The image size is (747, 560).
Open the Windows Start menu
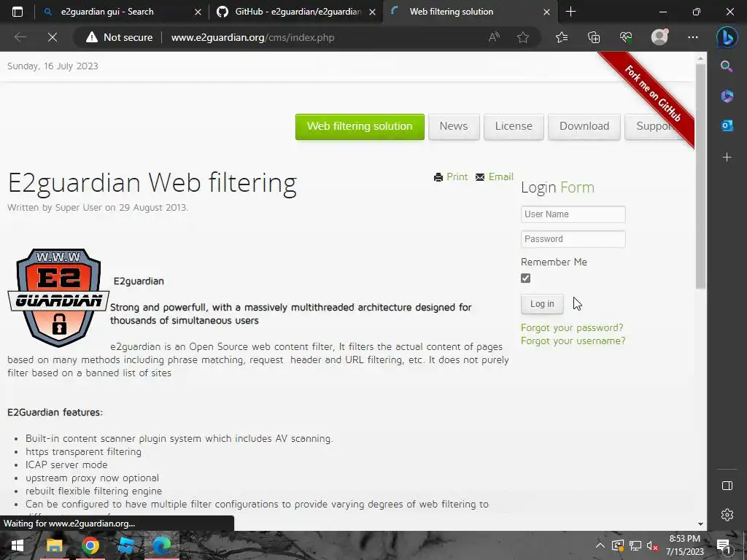tap(18, 545)
